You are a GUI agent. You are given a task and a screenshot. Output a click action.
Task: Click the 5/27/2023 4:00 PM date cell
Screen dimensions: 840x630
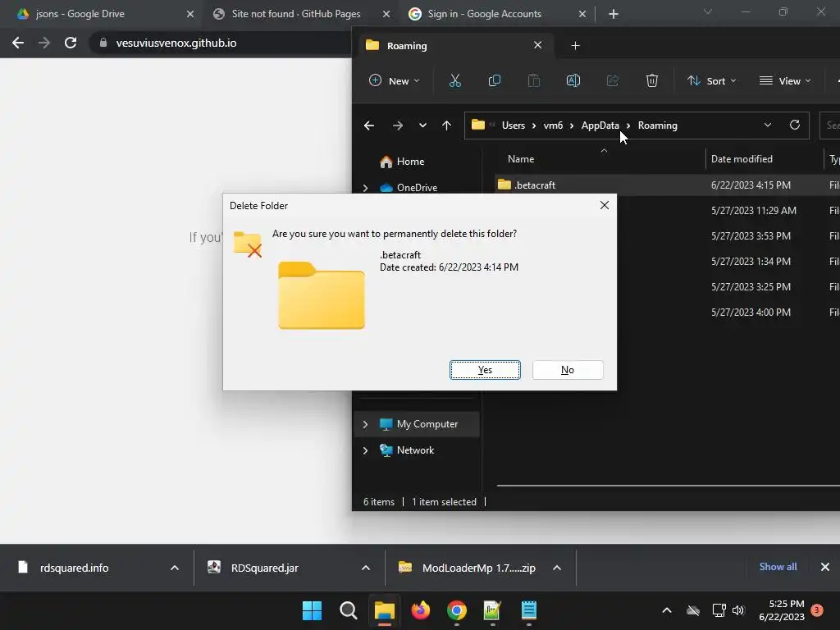pyautogui.click(x=751, y=313)
